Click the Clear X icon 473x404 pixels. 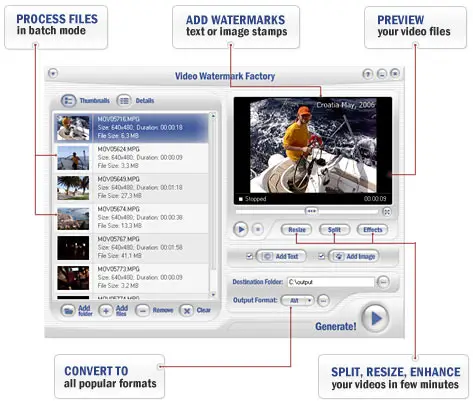tap(187, 311)
